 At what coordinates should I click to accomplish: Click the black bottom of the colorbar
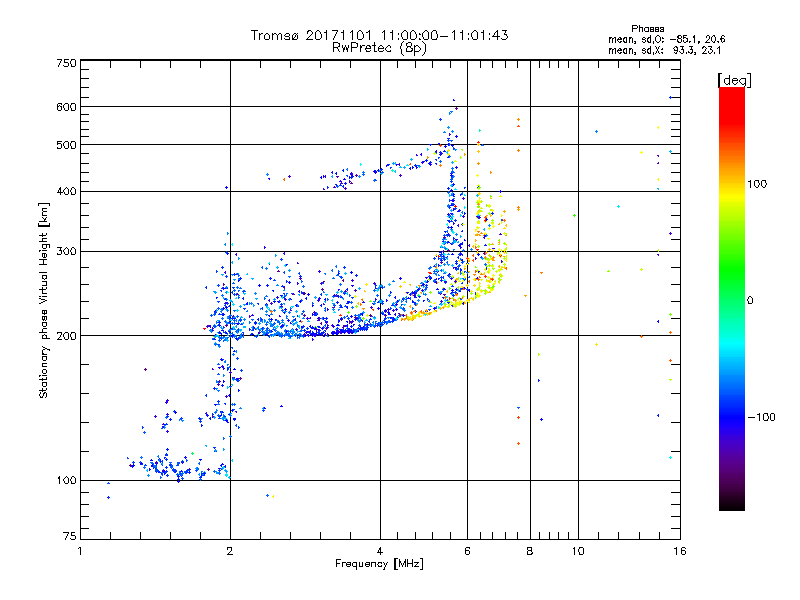[x=732, y=503]
